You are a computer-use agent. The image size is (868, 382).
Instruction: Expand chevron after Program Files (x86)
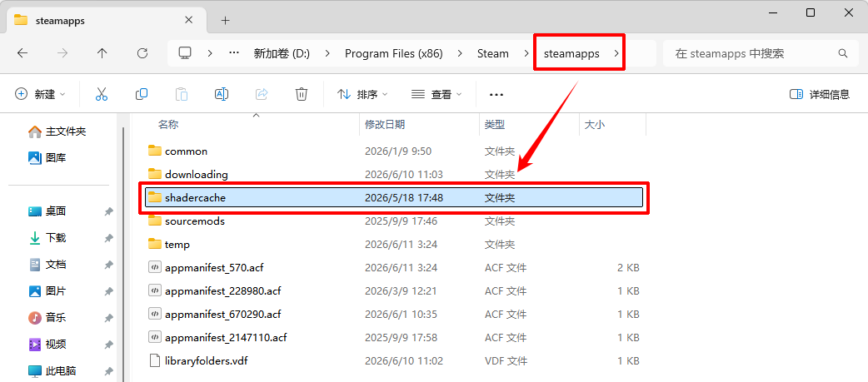click(460, 53)
